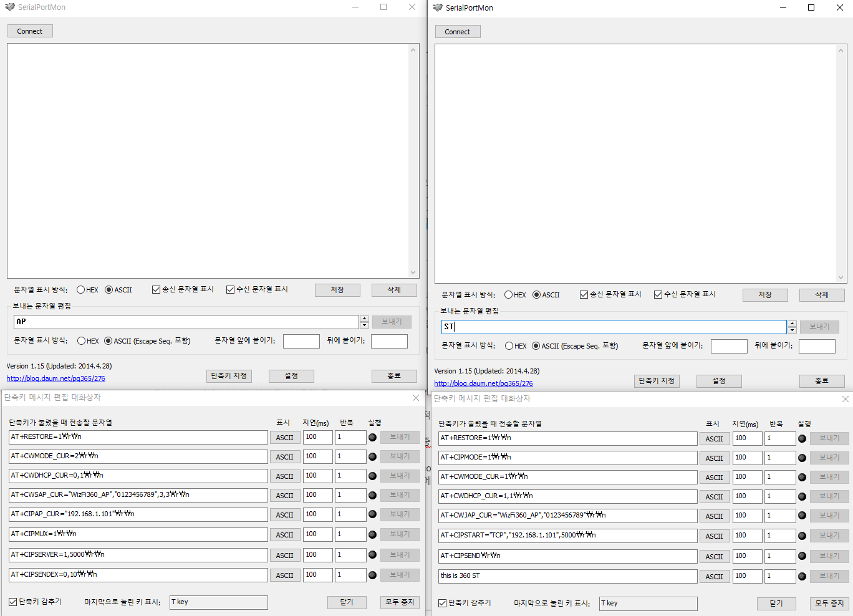
Task: Click the right receive area's scroll-down arrow
Action: click(x=841, y=277)
